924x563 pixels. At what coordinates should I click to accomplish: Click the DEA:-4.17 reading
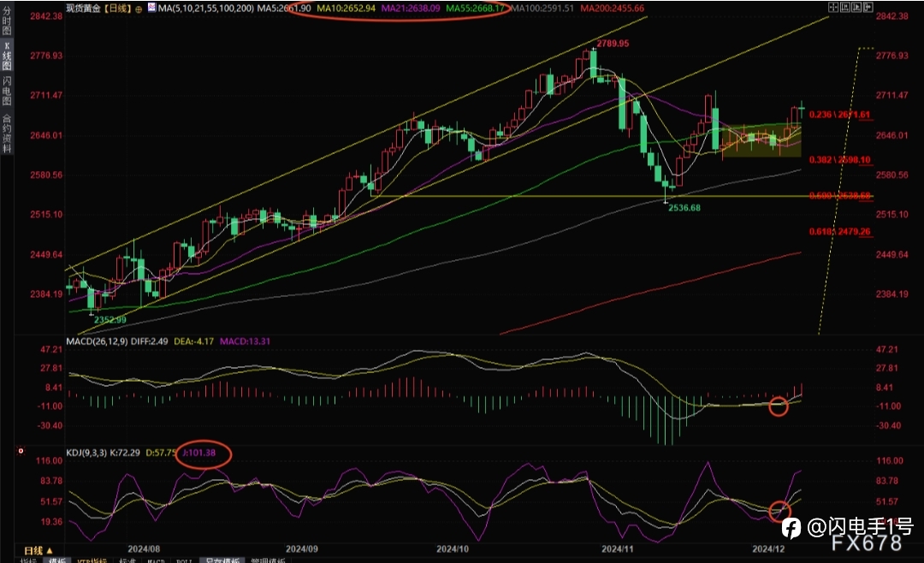click(x=194, y=341)
